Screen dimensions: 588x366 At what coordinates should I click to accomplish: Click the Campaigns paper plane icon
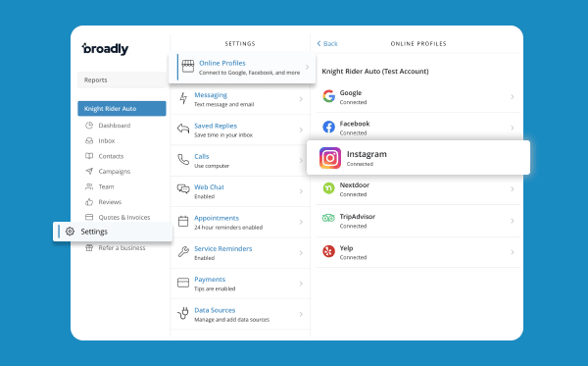point(89,171)
